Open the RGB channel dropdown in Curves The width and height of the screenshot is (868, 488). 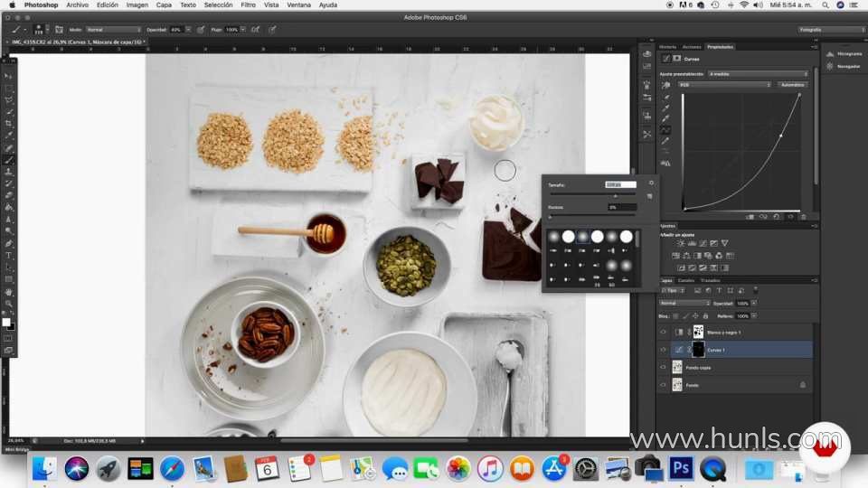pyautogui.click(x=723, y=85)
